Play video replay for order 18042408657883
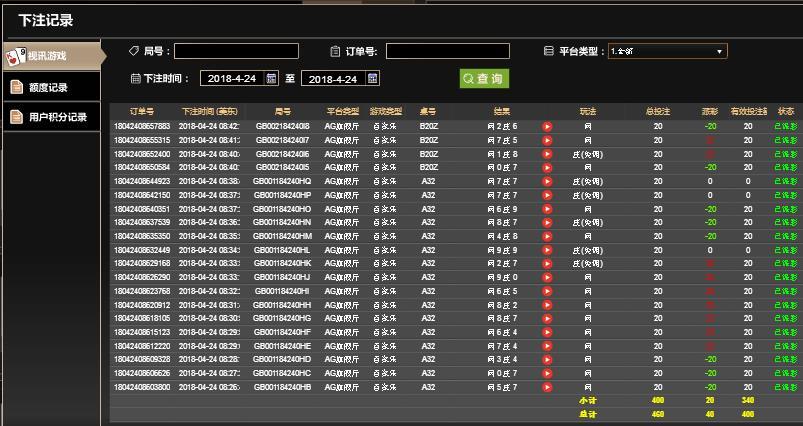The height and width of the screenshot is (426, 803). [x=547, y=126]
